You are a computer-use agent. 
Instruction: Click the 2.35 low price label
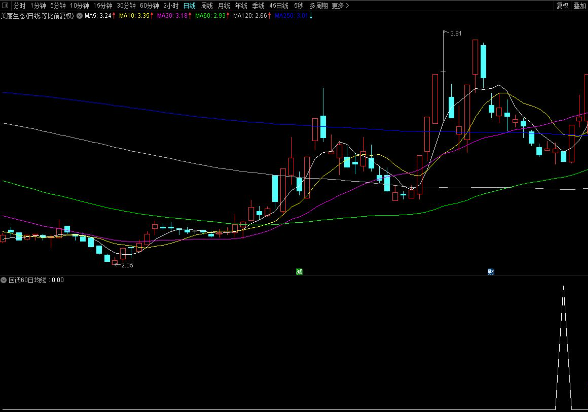[128, 265]
